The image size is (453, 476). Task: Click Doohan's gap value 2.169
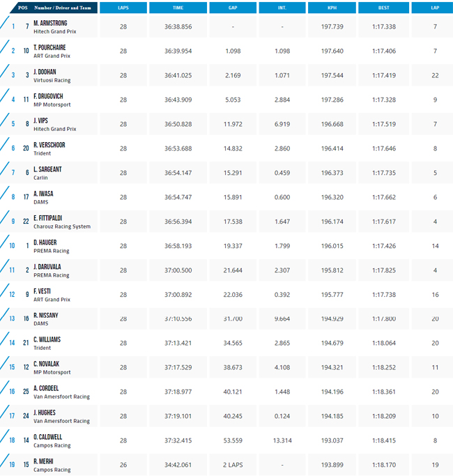233,75
